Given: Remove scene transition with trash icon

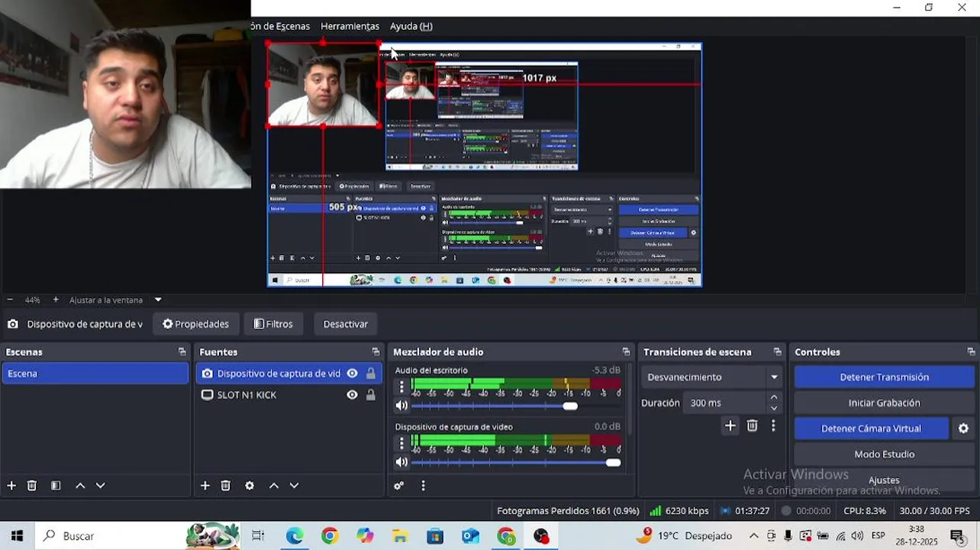Looking at the screenshot, I should tap(753, 426).
